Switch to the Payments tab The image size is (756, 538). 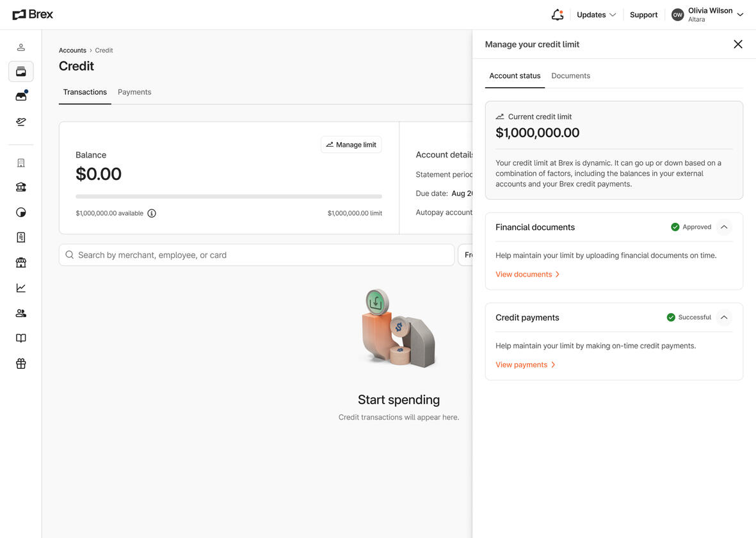click(x=134, y=92)
